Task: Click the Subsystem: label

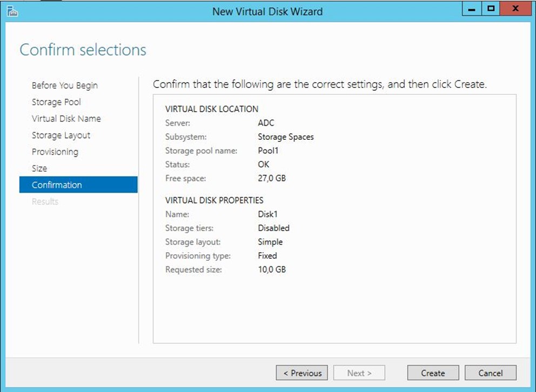Action: [186, 137]
